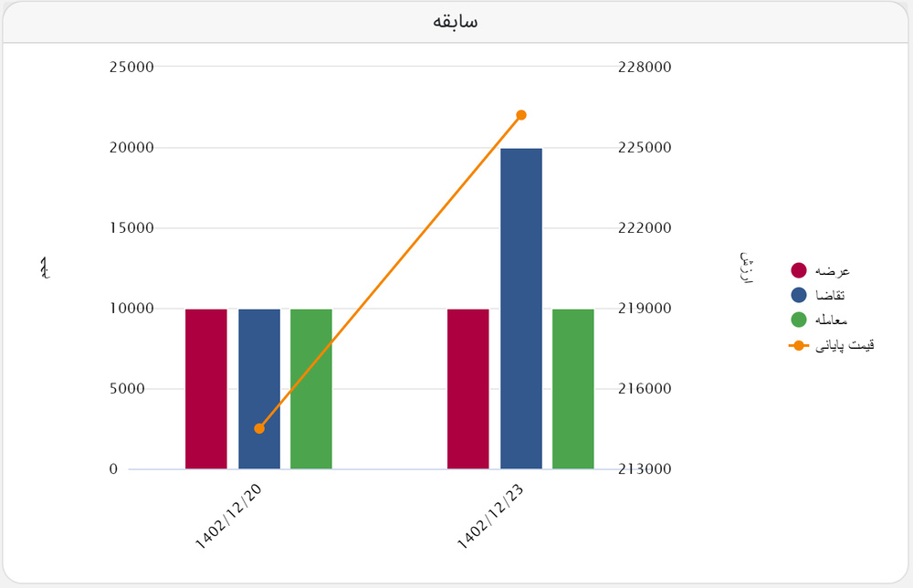Click the green معامله legend circle
The height and width of the screenshot is (588, 913).
(798, 320)
